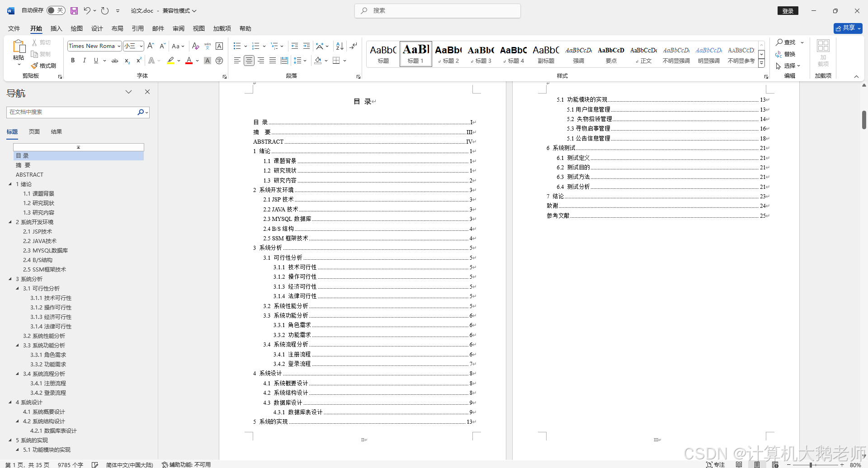Click the Undo arrow icon
868x468 pixels.
click(x=87, y=10)
